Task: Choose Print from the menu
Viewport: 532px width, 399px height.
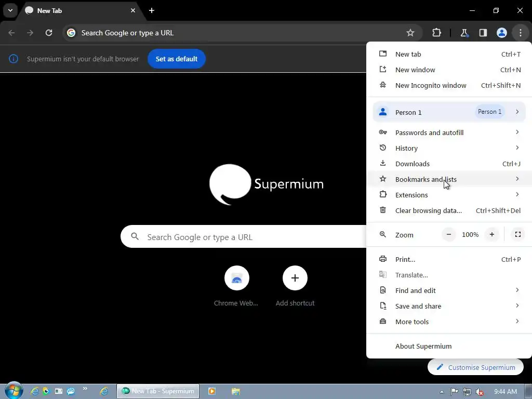Action: [x=449, y=259]
